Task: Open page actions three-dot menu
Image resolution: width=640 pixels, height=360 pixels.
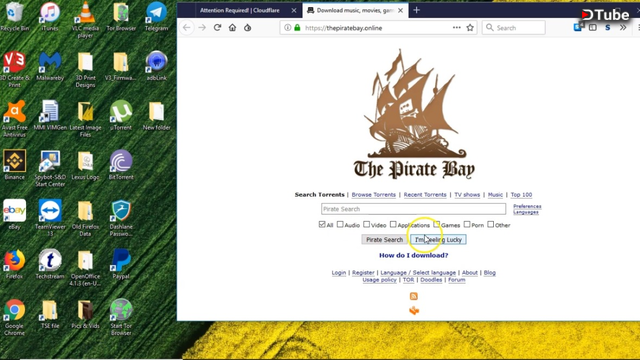Action: [457, 28]
